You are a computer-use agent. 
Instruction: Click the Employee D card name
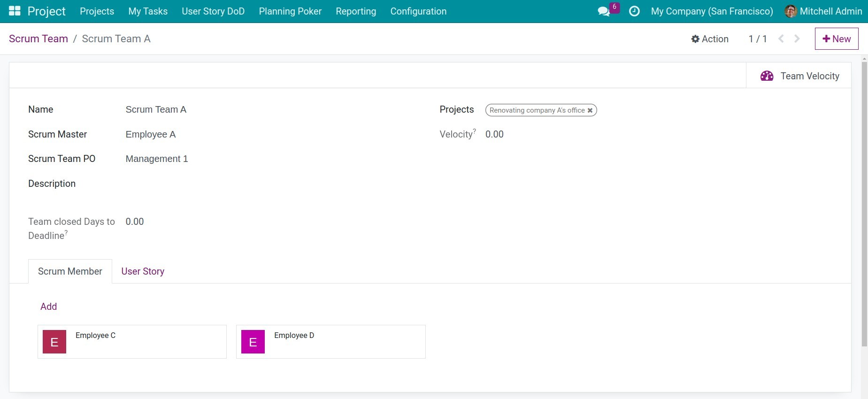294,335
